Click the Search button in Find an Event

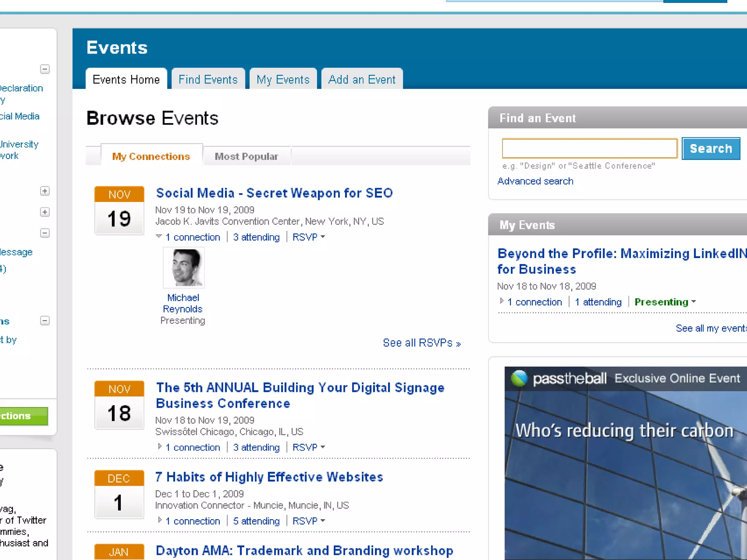[711, 148]
